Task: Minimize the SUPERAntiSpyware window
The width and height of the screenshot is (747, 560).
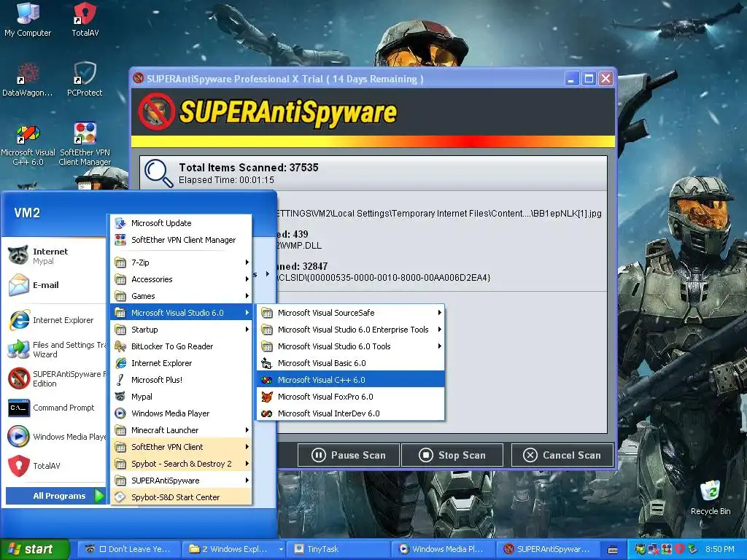Action: pos(572,79)
